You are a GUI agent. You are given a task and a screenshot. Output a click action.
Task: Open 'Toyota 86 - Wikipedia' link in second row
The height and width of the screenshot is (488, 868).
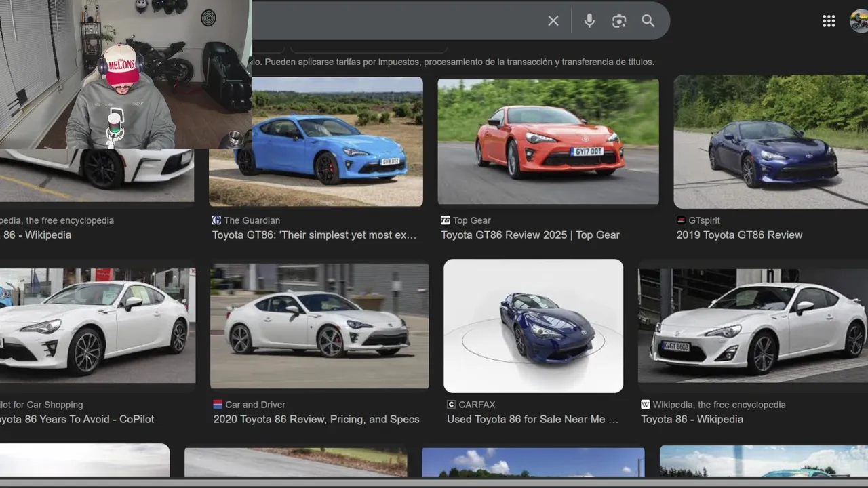(692, 420)
